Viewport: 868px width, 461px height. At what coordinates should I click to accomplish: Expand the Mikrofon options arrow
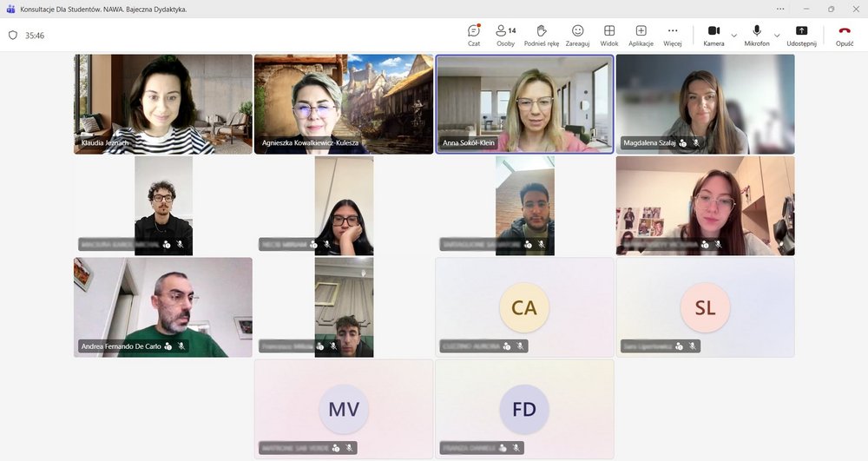[777, 36]
